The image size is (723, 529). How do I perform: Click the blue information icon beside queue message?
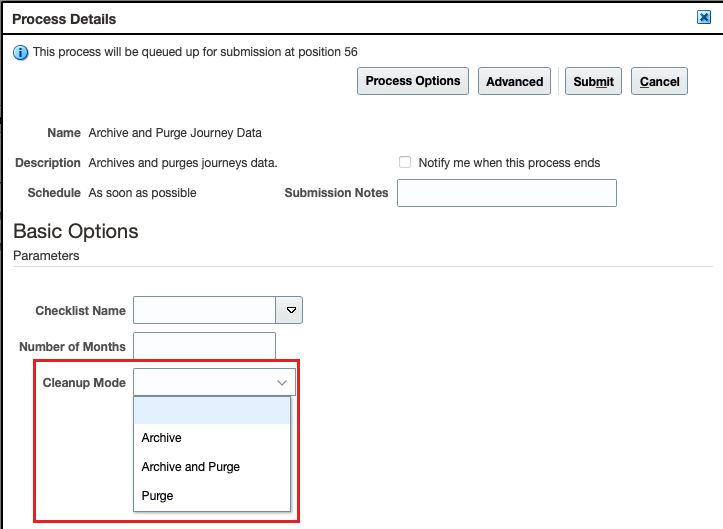[20, 53]
